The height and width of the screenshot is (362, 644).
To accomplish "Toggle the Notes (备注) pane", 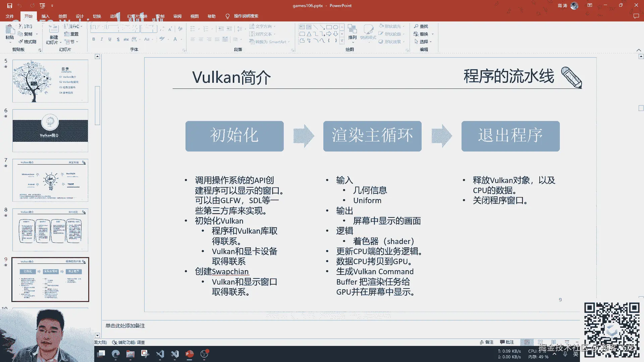I will point(486,342).
